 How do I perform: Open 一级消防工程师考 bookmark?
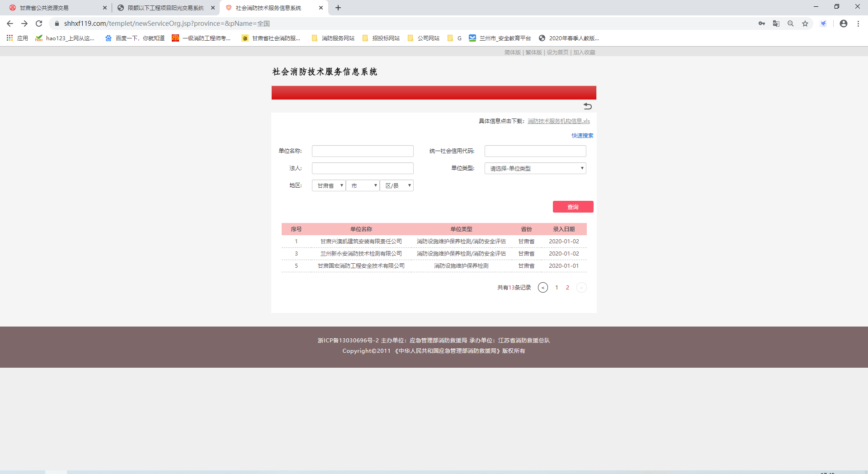pyautogui.click(x=201, y=38)
